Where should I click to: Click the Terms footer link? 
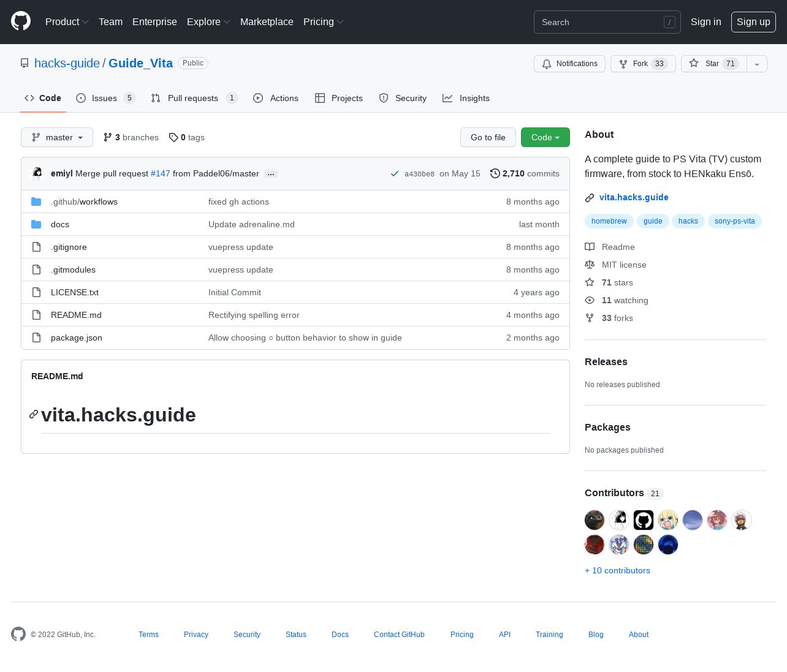click(x=148, y=635)
